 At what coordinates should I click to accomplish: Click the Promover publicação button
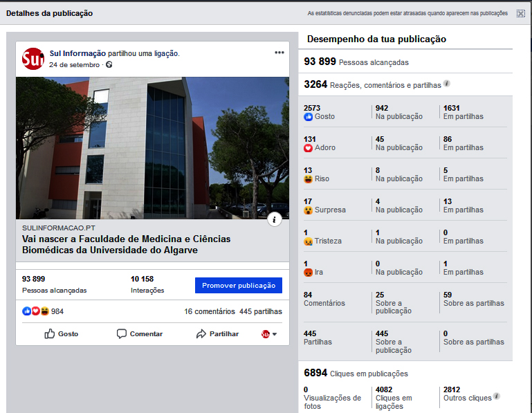239,286
